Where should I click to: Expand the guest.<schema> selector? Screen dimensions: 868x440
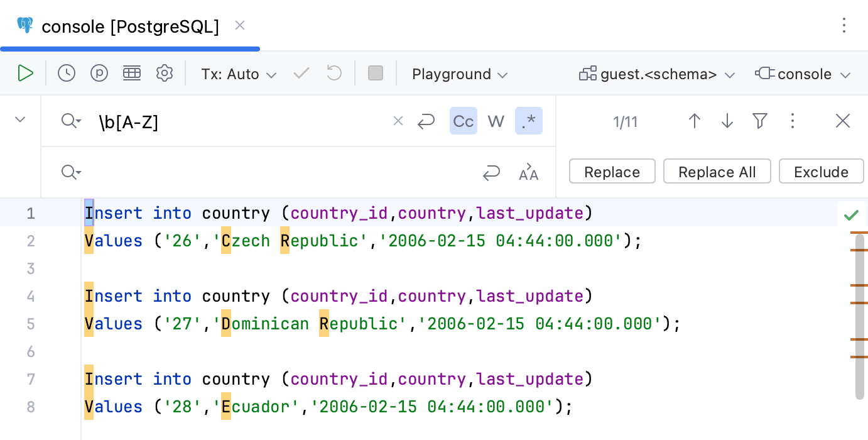pos(657,74)
